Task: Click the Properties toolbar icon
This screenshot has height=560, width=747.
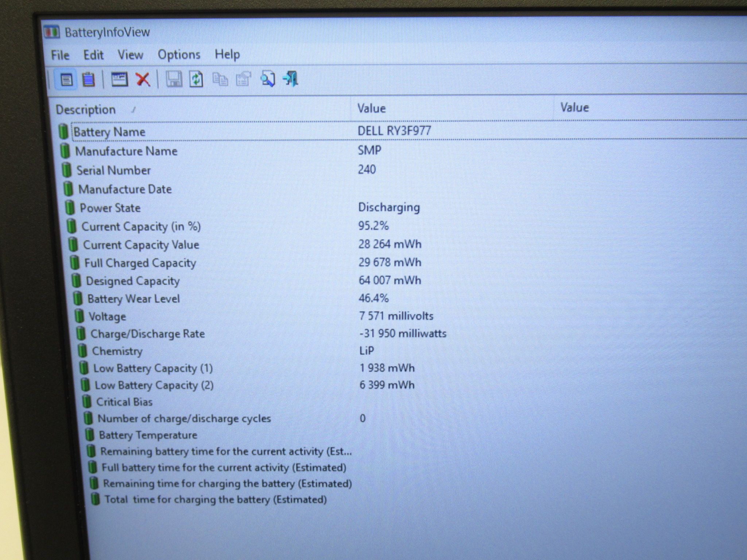Action: click(x=244, y=79)
